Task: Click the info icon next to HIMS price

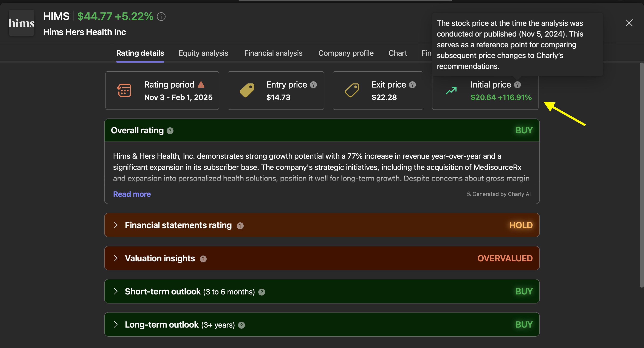Action: tap(161, 17)
